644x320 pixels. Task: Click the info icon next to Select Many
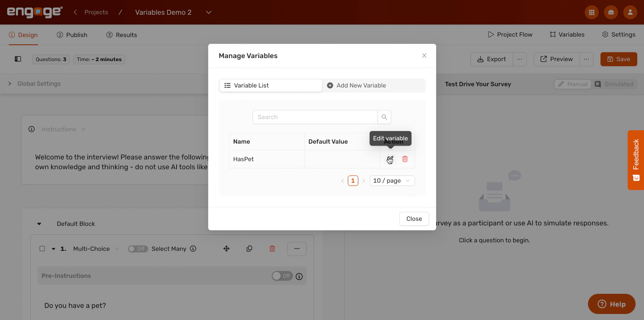click(193, 249)
